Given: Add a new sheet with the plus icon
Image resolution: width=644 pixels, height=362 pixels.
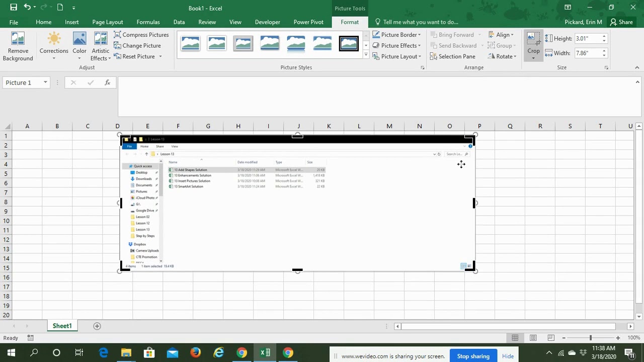Looking at the screenshot, I should (97, 326).
